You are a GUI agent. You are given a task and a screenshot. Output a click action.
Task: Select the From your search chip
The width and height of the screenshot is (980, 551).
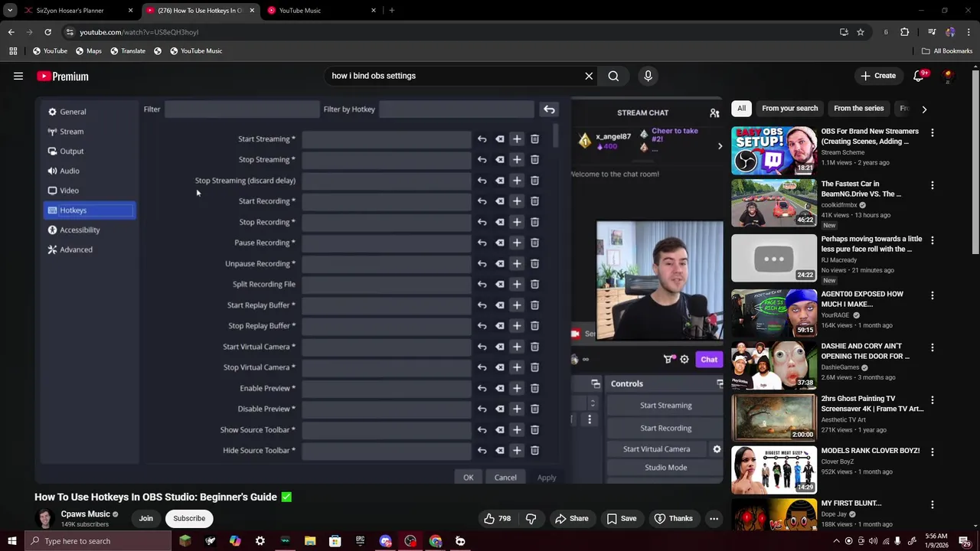click(789, 108)
